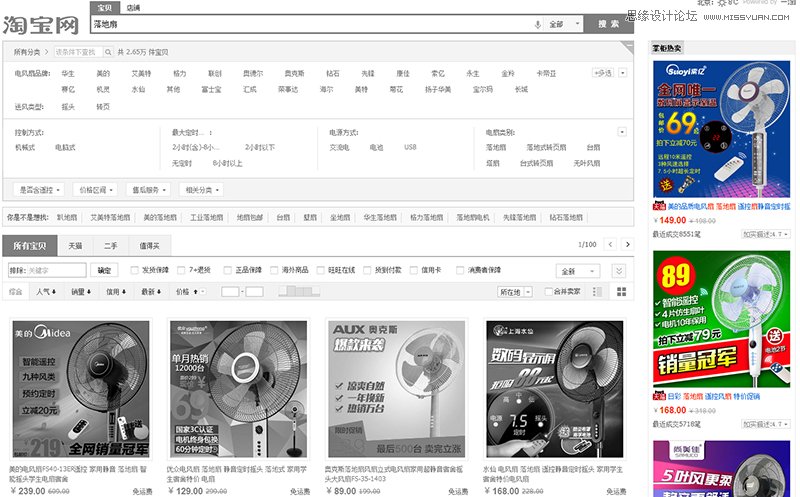Expand the brand list arrow next to 多选
Viewport: 800px width, 497px height.
[x=622, y=73]
